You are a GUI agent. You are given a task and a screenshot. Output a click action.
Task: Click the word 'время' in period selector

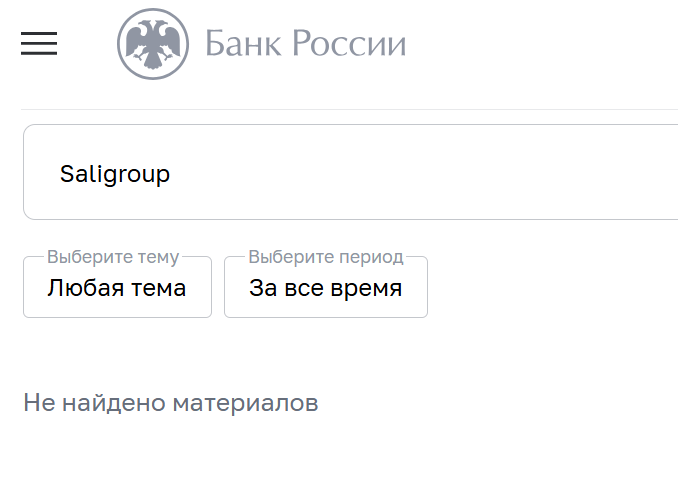click(x=369, y=289)
